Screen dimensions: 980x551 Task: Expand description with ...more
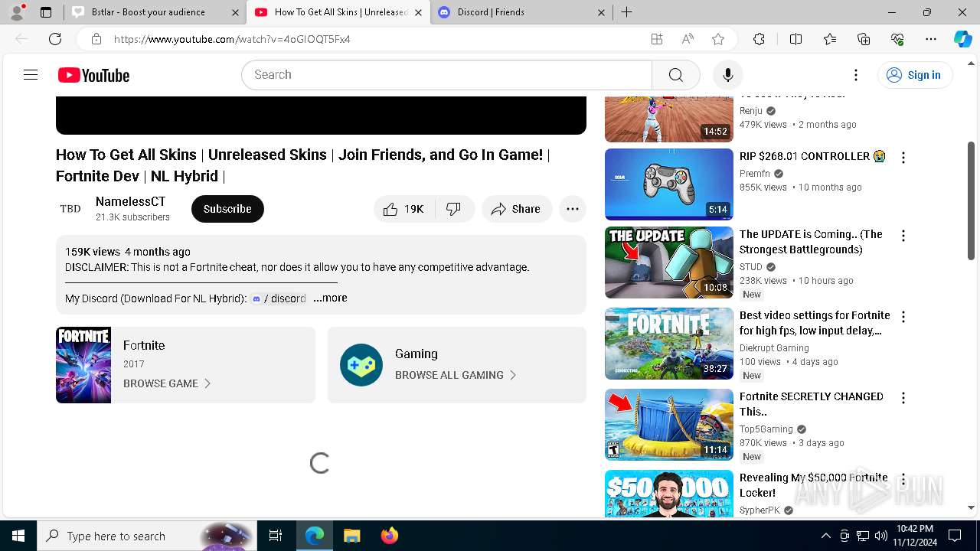(330, 298)
